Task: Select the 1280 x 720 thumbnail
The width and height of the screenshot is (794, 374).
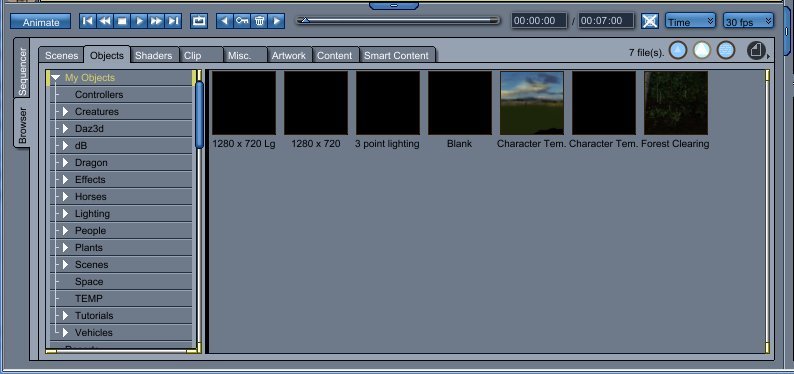Action: coord(316,103)
